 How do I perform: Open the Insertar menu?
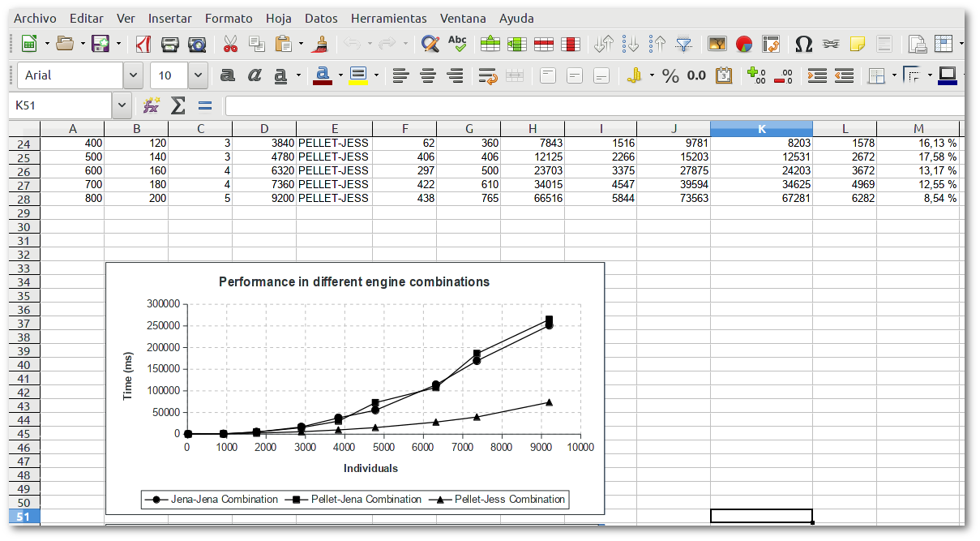pos(170,18)
